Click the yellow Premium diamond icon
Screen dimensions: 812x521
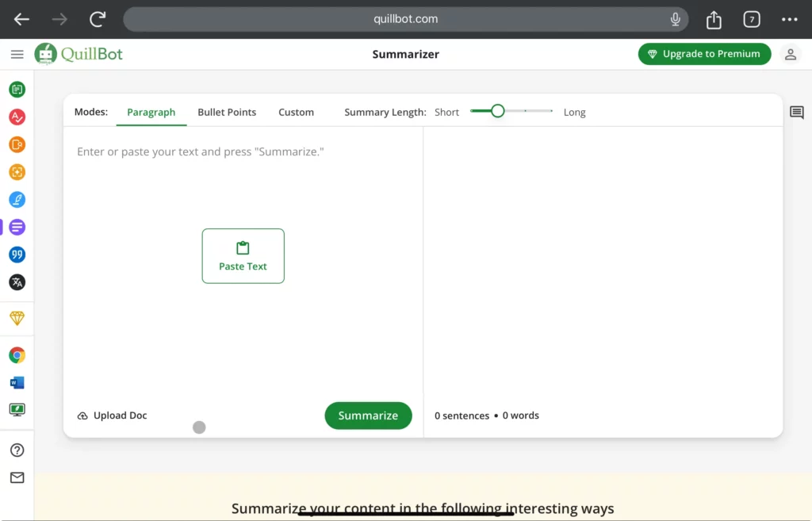(17, 318)
